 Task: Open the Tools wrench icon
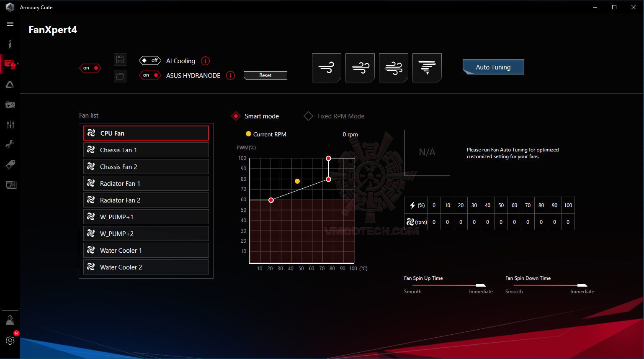coord(10,144)
